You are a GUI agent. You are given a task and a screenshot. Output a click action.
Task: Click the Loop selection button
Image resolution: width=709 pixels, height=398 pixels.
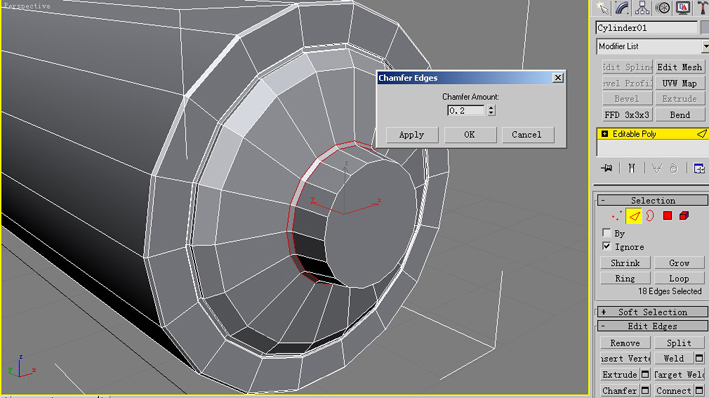tap(679, 279)
